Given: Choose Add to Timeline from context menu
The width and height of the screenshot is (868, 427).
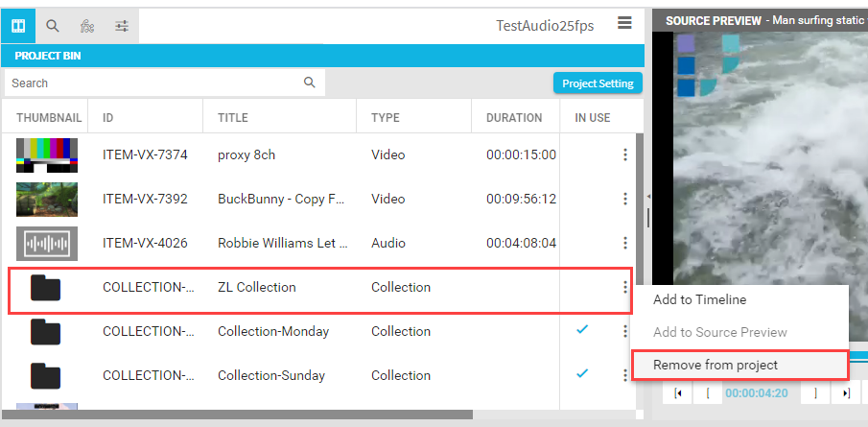Looking at the screenshot, I should 699,299.
